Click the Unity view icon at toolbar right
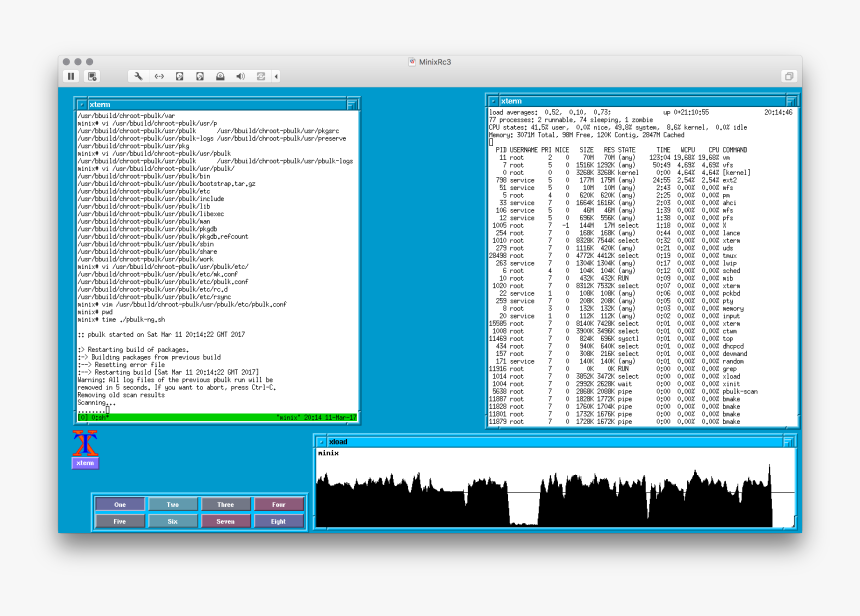 [789, 76]
